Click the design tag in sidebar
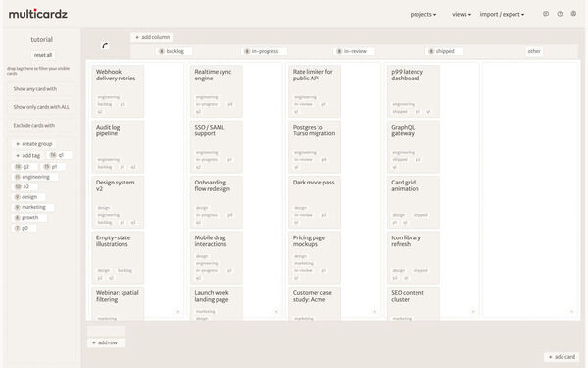 click(x=28, y=197)
